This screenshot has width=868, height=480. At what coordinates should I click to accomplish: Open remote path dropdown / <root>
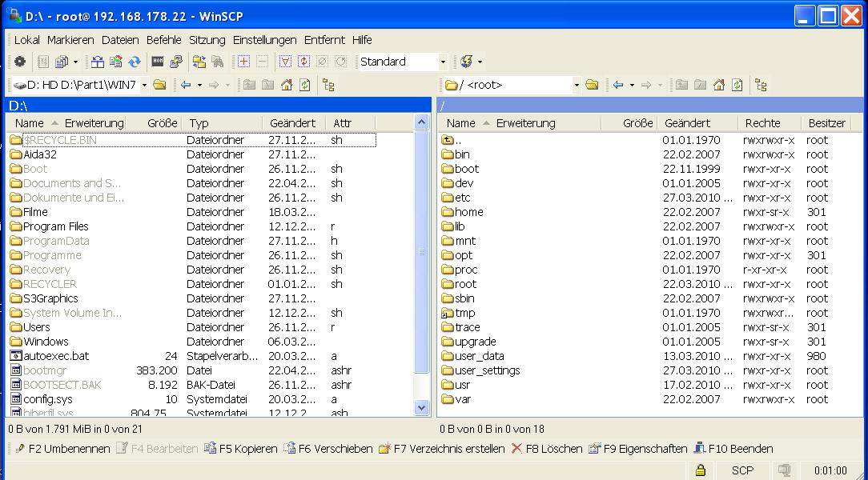pos(577,85)
